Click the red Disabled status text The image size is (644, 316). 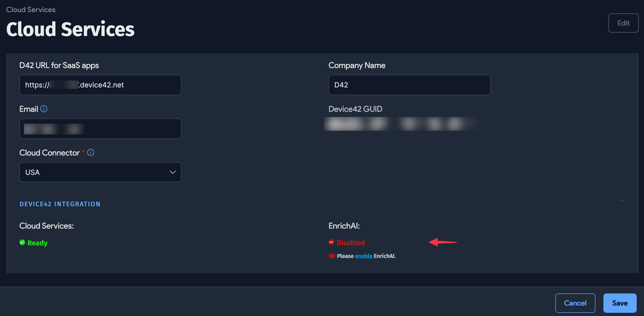351,242
